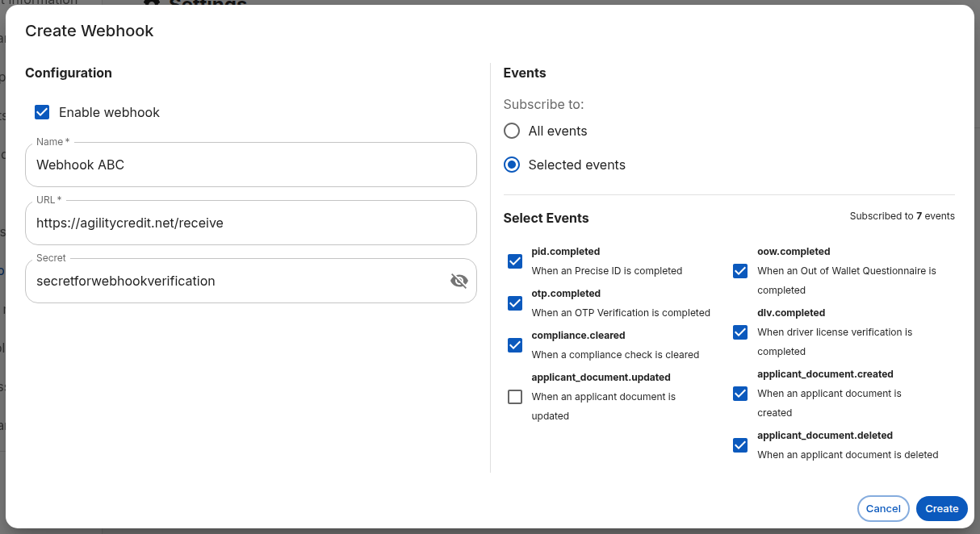
Task: Uncheck the oow.completed event
Action: coord(740,271)
